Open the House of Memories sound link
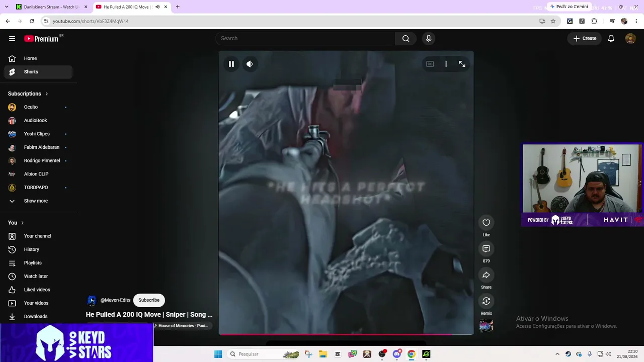This screenshot has height=362, width=644. [181, 326]
